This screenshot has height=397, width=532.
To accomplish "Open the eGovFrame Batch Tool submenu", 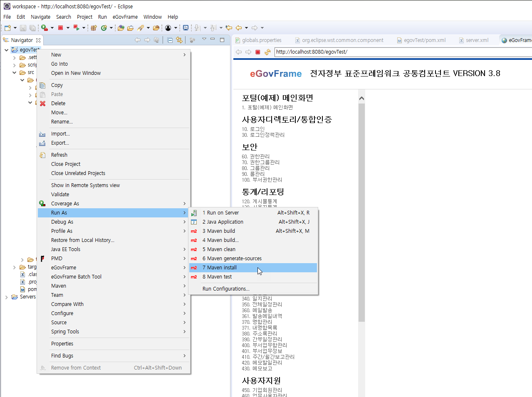I will (x=113, y=277).
